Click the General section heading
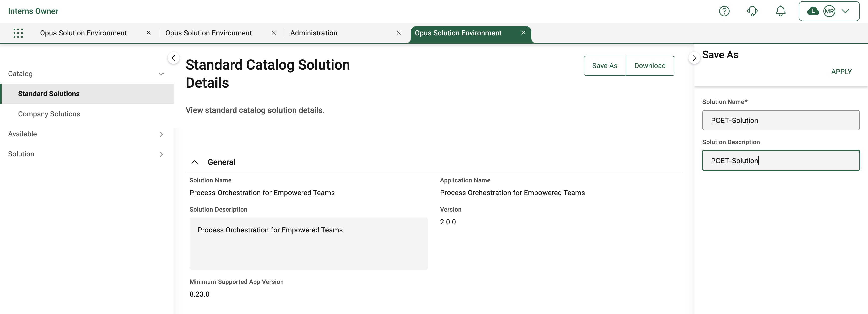Viewport: 868px width, 314px height. (x=221, y=162)
